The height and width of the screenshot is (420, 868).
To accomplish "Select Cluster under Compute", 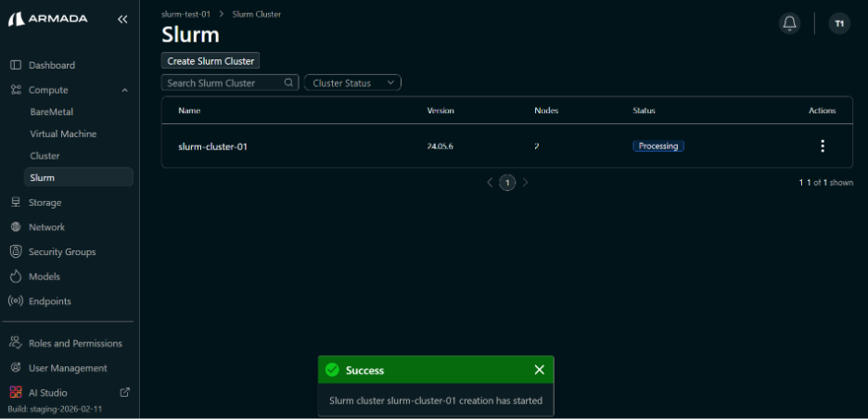I will coord(45,156).
